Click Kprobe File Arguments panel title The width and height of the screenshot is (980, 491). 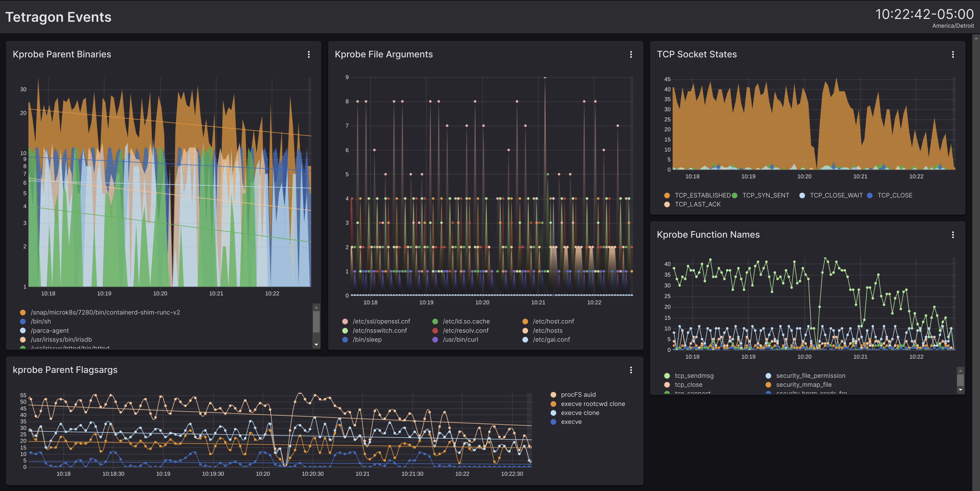point(383,55)
